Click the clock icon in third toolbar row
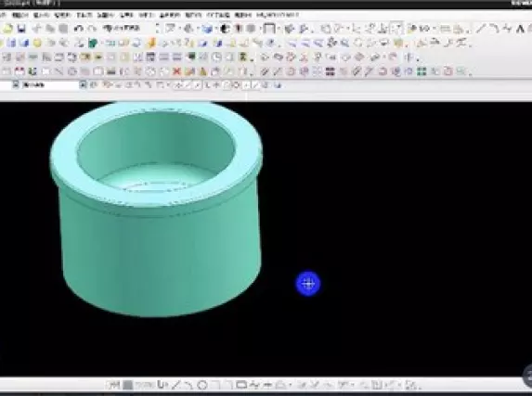 [216, 57]
